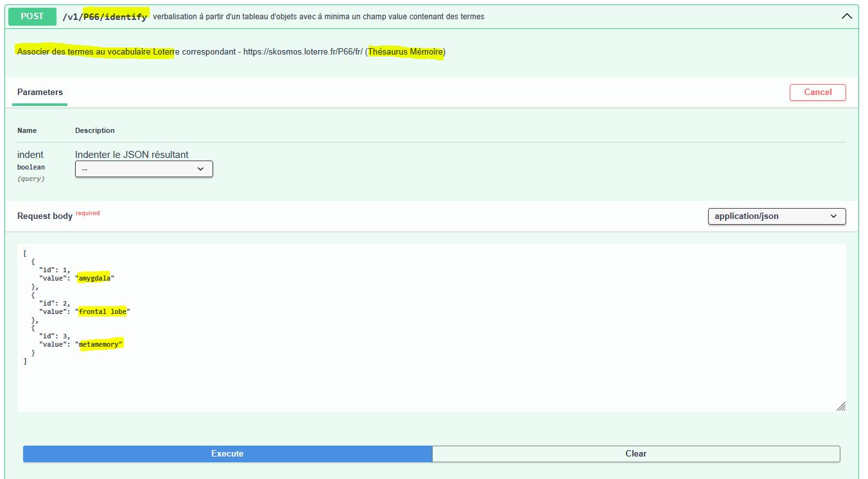The height and width of the screenshot is (479, 868).
Task: Place cursor on "frontal lobe" value
Action: click(103, 311)
